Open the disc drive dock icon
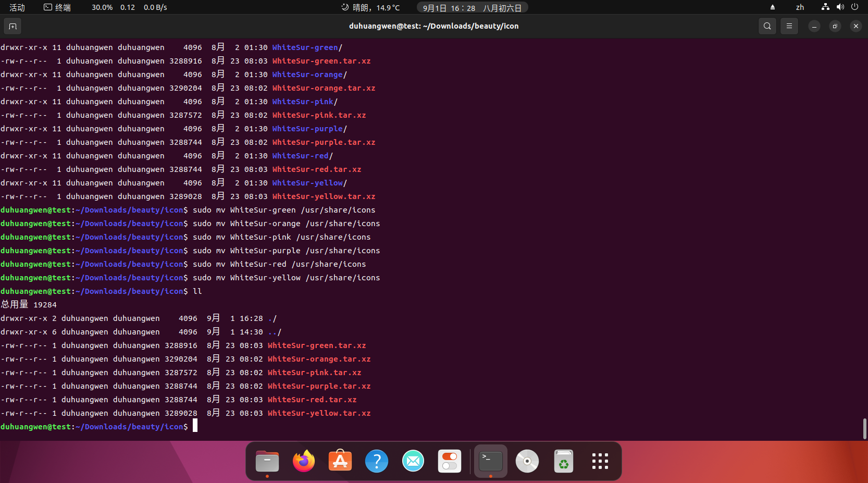Screen dimensions: 868x483 [527, 461]
